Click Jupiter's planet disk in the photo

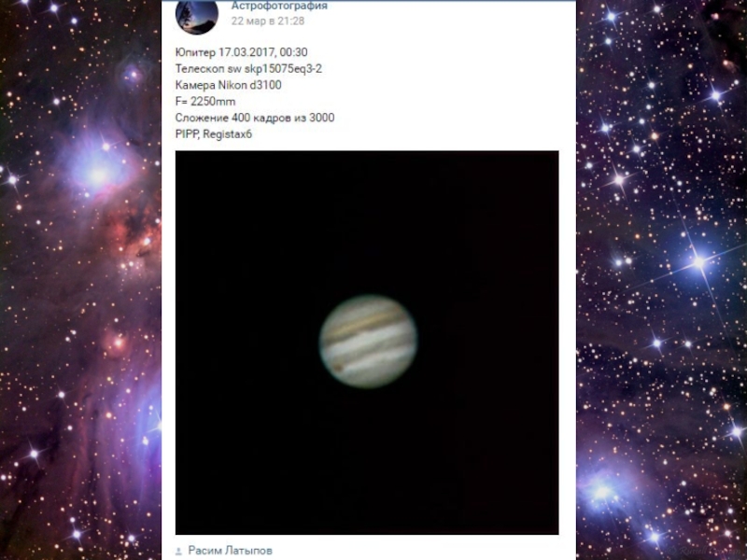[368, 342]
